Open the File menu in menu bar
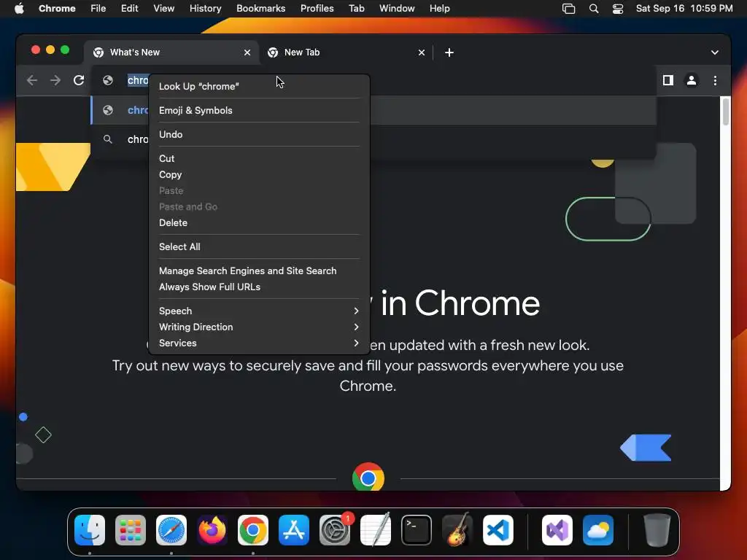The width and height of the screenshot is (747, 560). (x=98, y=9)
